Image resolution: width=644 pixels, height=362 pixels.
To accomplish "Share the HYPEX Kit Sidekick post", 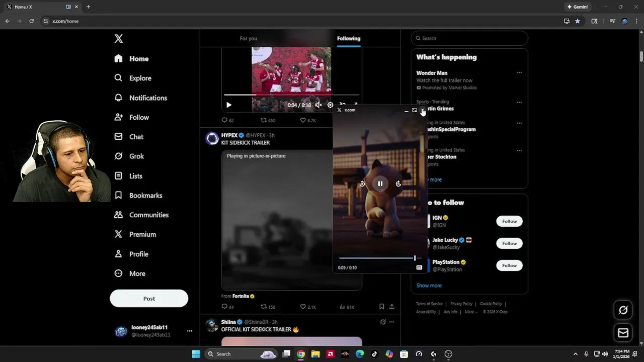I will point(392,307).
